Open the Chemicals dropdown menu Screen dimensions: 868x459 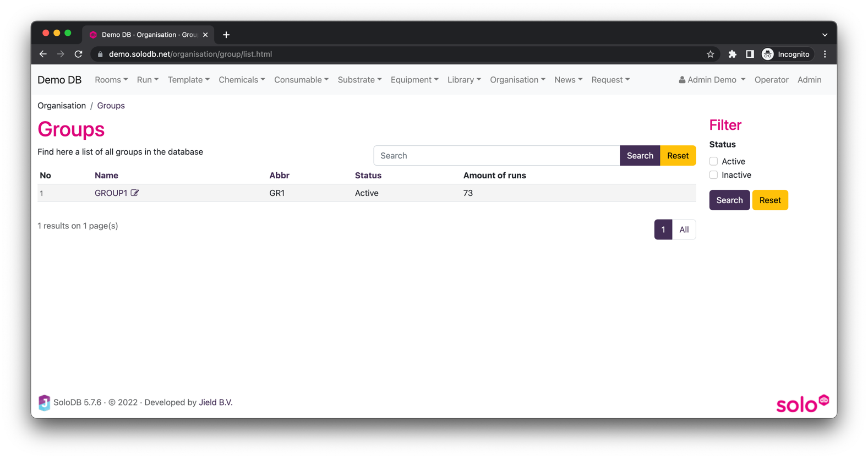click(x=242, y=80)
